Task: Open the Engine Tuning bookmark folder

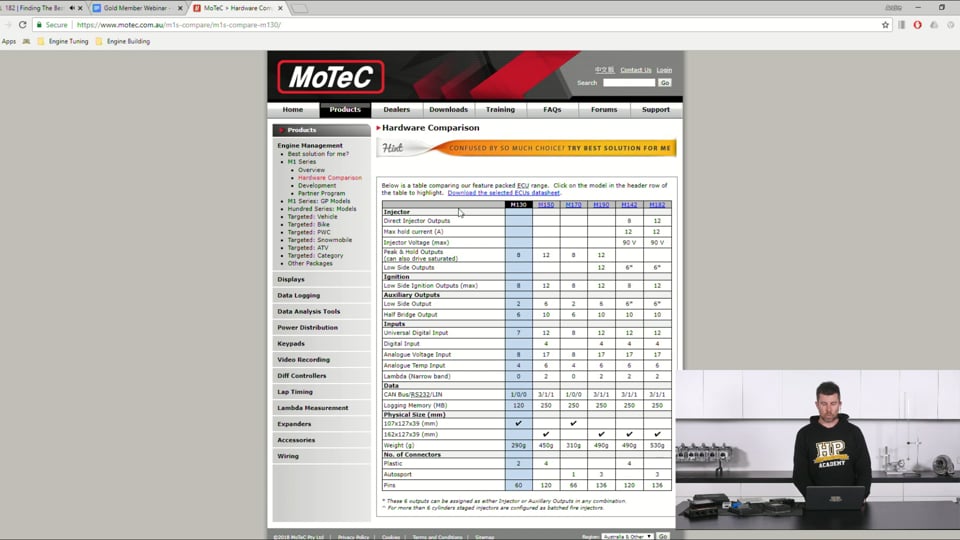Action: [x=62, y=41]
